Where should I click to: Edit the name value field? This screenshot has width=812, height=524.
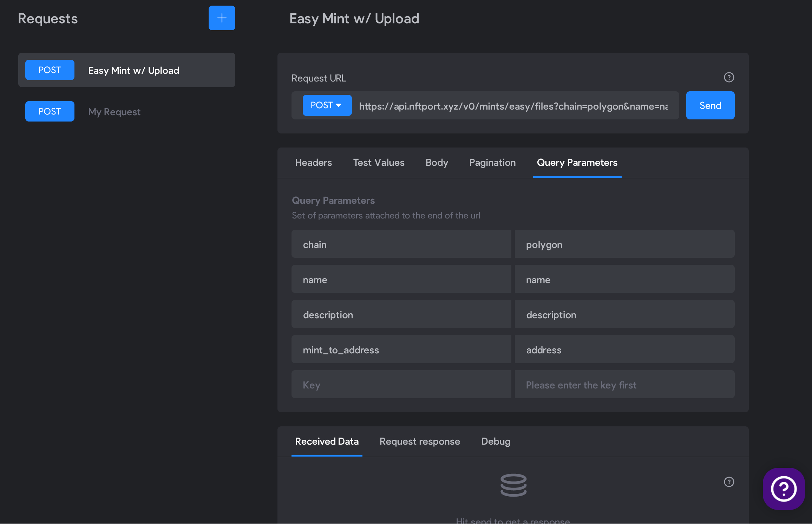[x=624, y=279]
